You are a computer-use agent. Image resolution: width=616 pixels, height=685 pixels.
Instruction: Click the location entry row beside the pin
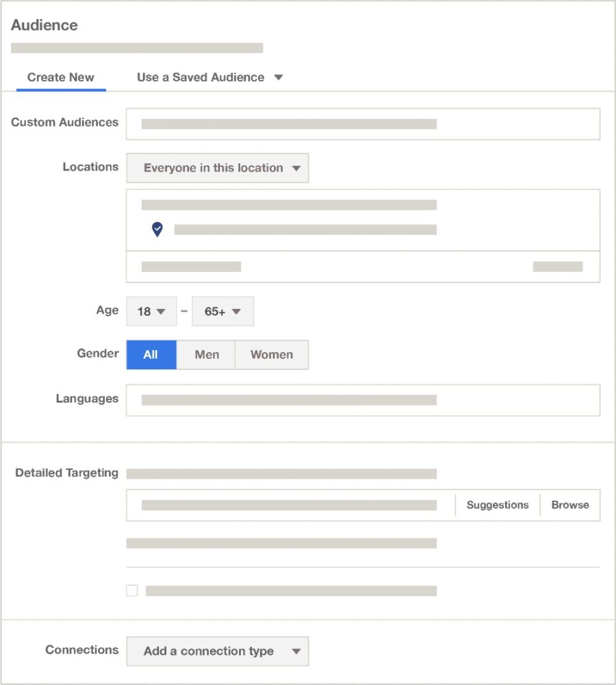(x=306, y=229)
